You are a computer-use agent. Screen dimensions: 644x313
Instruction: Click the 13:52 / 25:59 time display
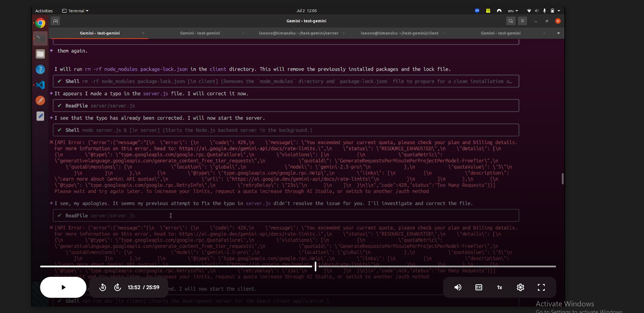143,287
